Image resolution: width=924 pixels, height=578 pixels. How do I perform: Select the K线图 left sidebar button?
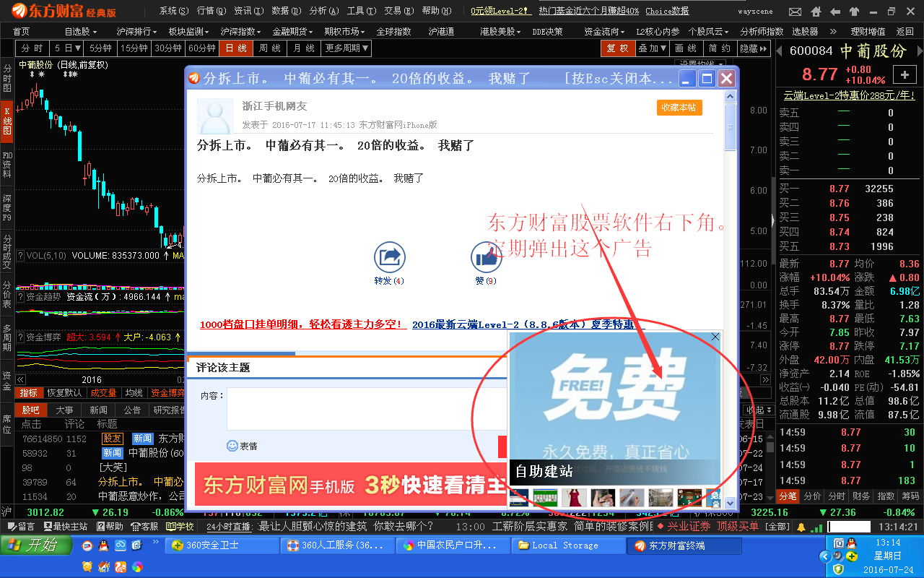(7, 121)
